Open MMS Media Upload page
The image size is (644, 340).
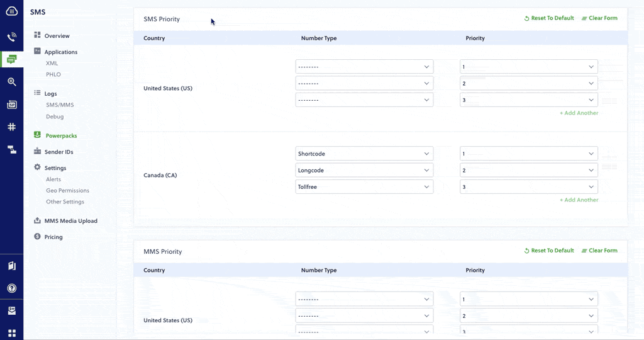70,221
